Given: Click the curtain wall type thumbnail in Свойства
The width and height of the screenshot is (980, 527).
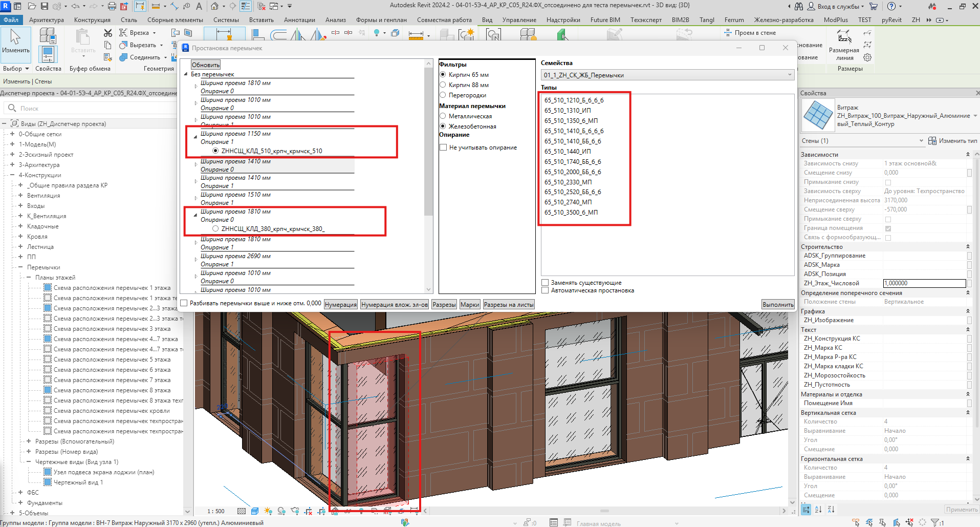Looking at the screenshot, I should (818, 115).
